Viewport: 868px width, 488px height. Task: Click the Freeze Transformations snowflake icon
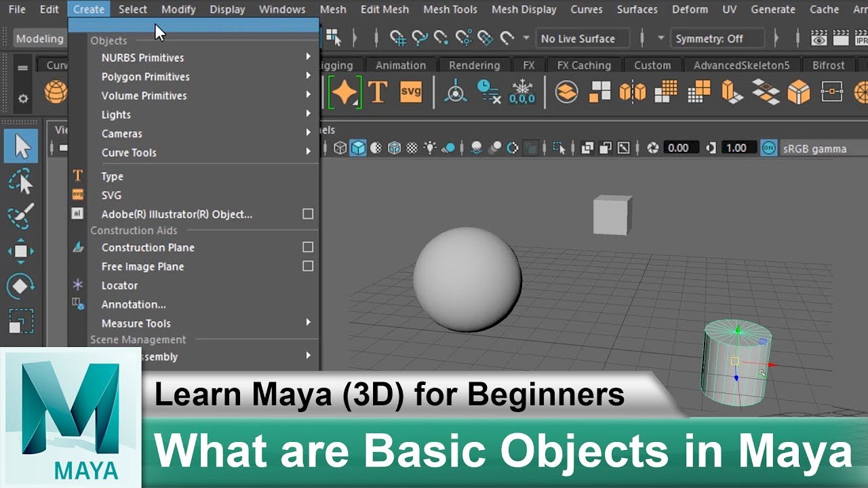[522, 91]
